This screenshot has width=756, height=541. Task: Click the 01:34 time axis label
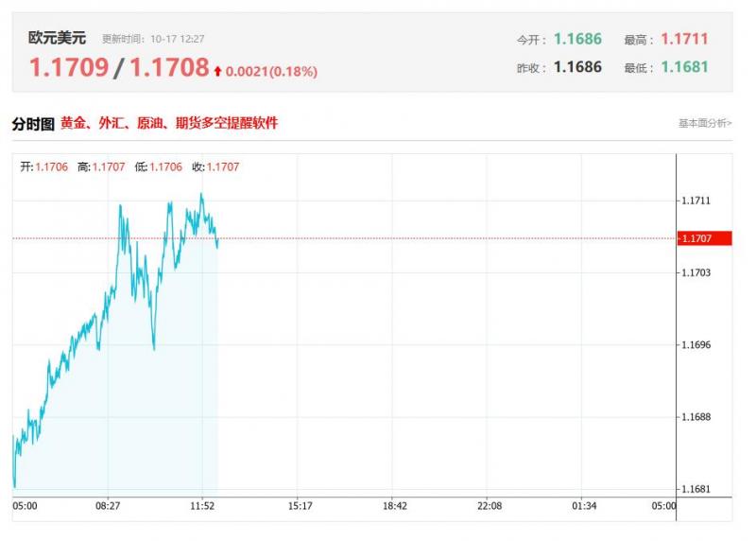[584, 506]
